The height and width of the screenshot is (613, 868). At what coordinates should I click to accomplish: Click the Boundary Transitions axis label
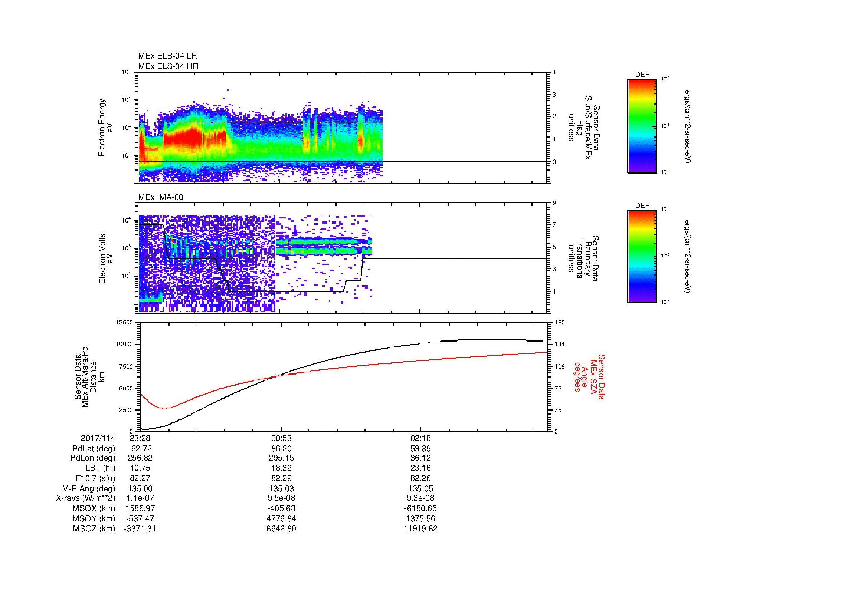point(583,258)
